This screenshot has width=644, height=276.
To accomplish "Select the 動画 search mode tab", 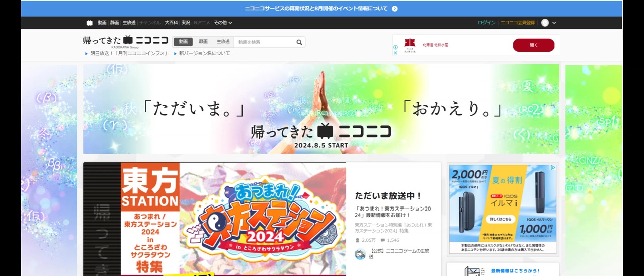I will [183, 42].
